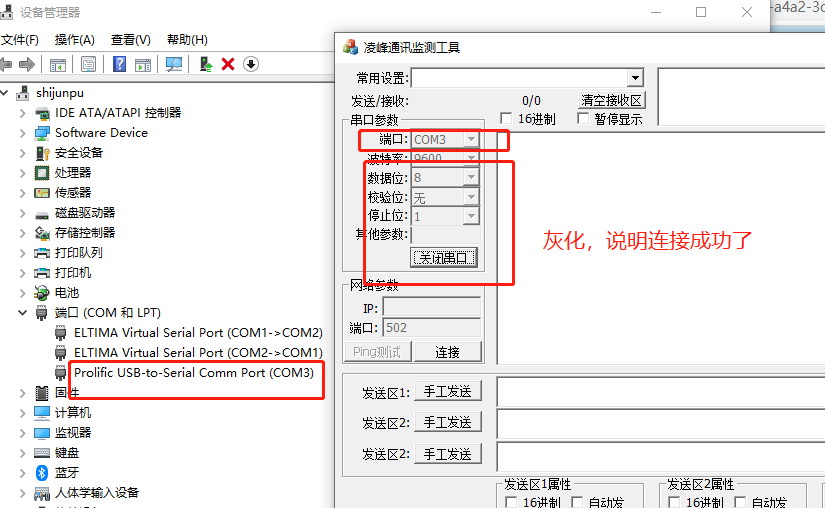Click the 连接 network connect button

pyautogui.click(x=448, y=352)
